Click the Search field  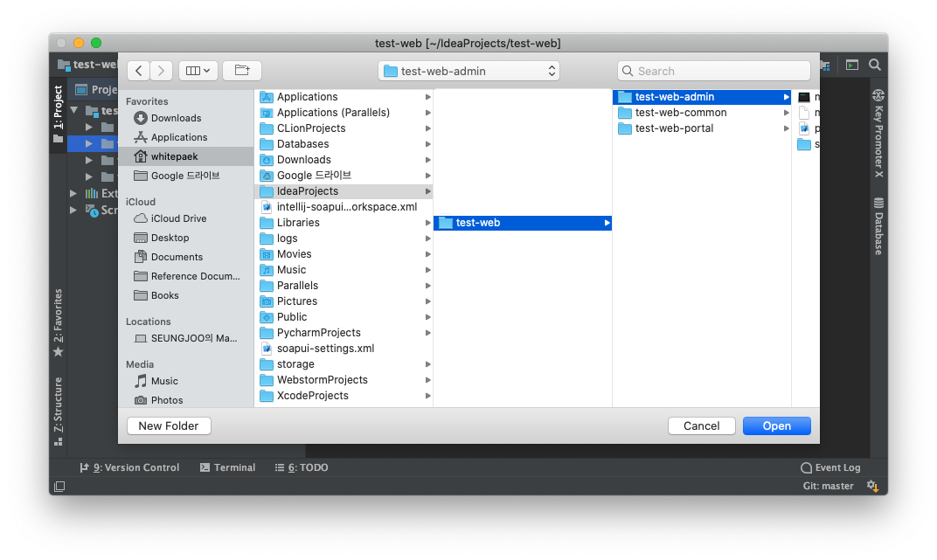pyautogui.click(x=714, y=71)
